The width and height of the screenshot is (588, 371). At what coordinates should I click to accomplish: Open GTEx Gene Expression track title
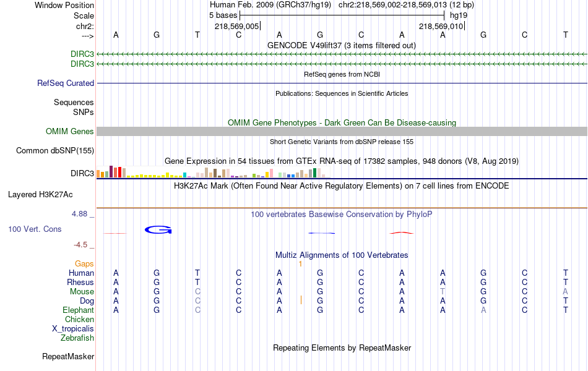pos(342,161)
